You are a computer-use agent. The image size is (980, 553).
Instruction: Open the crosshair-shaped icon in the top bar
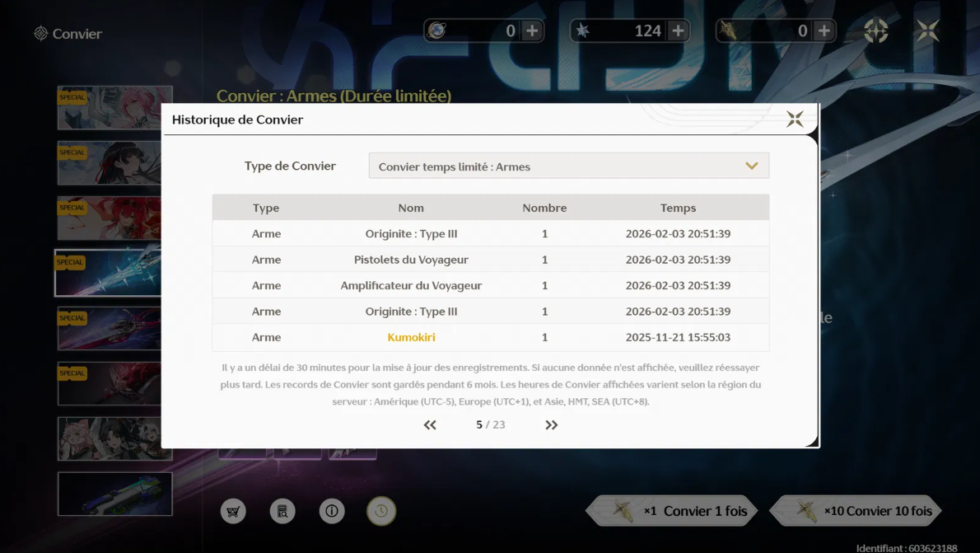click(x=875, y=30)
